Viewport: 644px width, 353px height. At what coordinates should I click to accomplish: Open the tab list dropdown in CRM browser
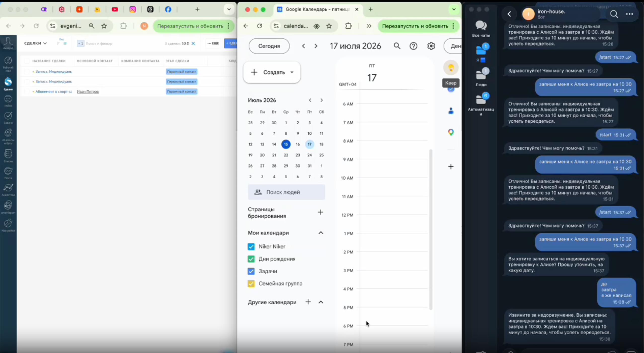[x=229, y=10]
